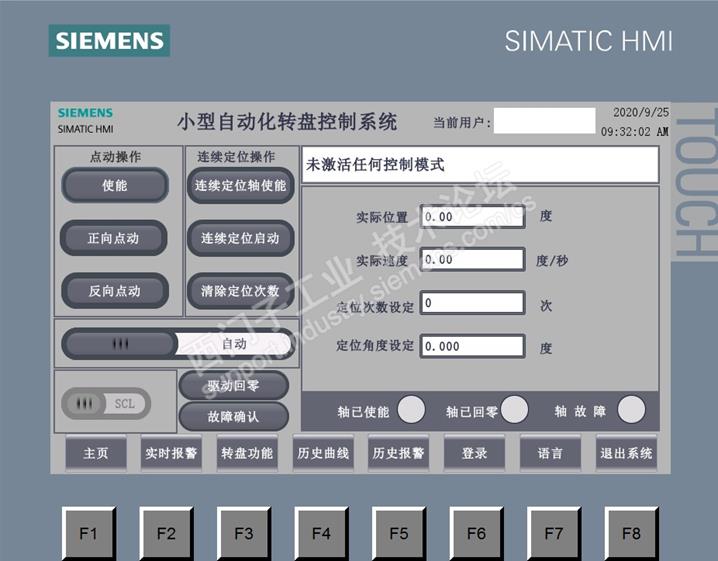Open the 语言 language selection
This screenshot has height=561, width=718.
pos(550,453)
